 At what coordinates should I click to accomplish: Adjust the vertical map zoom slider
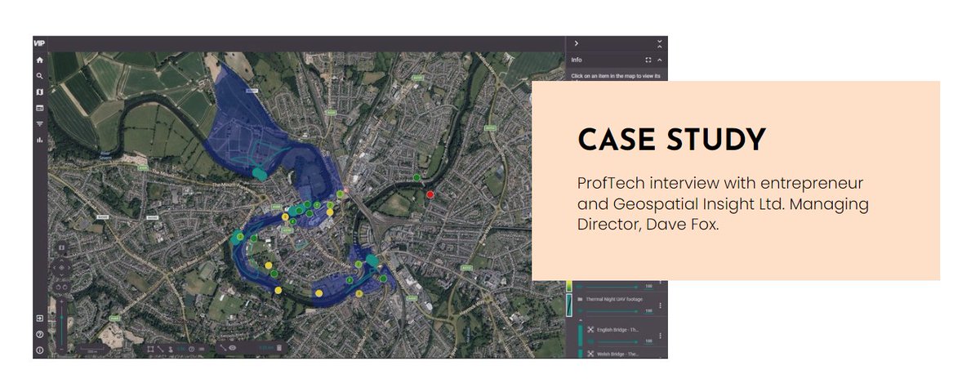(61, 325)
